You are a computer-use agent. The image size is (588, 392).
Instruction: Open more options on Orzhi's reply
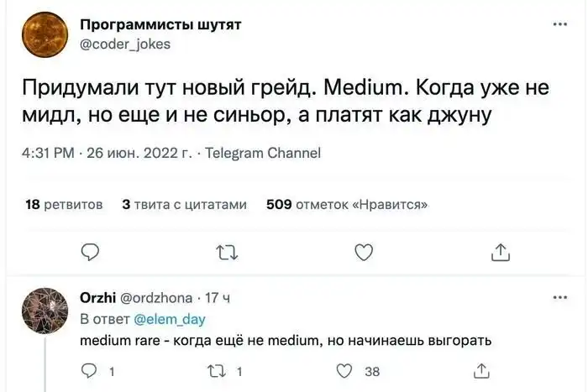point(559,297)
